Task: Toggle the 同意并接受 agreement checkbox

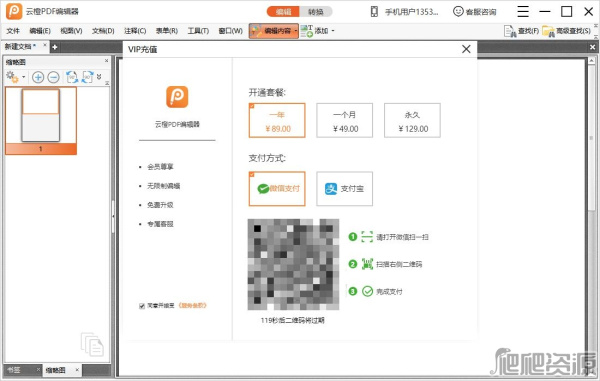Action: tap(142, 306)
